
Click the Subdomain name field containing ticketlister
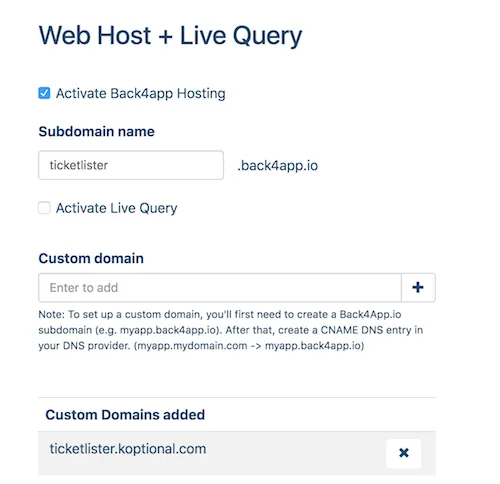(131, 165)
